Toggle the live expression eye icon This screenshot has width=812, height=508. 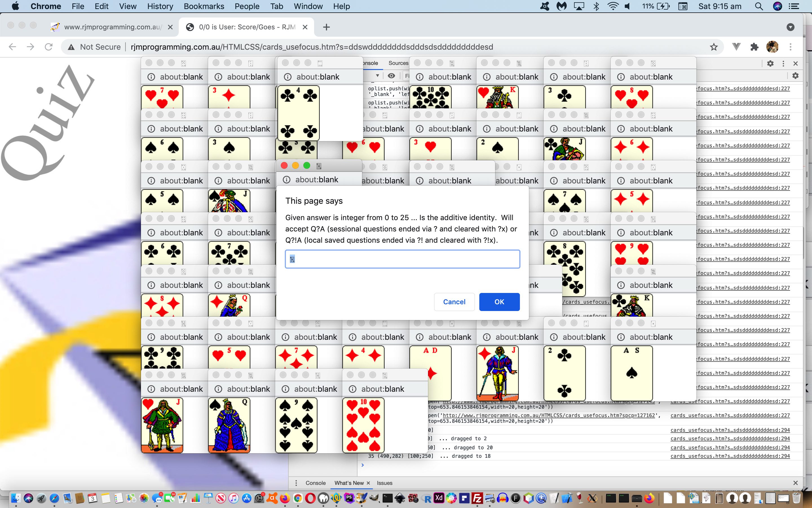pos(391,76)
